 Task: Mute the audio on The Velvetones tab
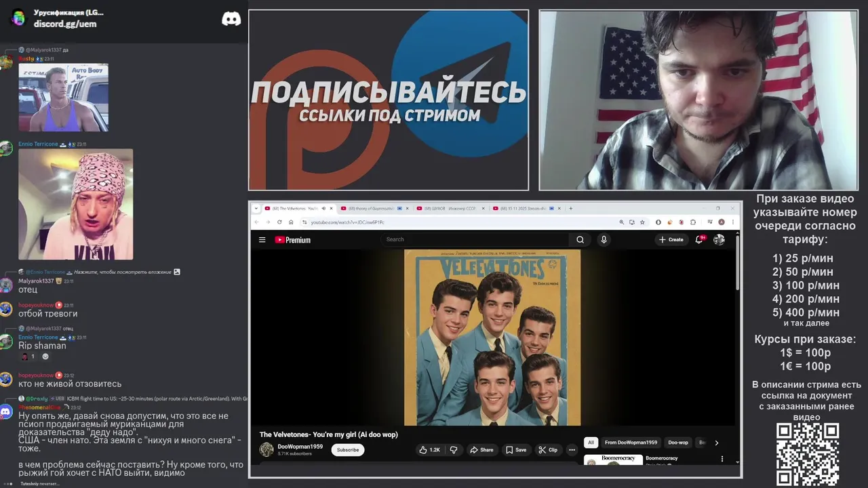click(323, 208)
